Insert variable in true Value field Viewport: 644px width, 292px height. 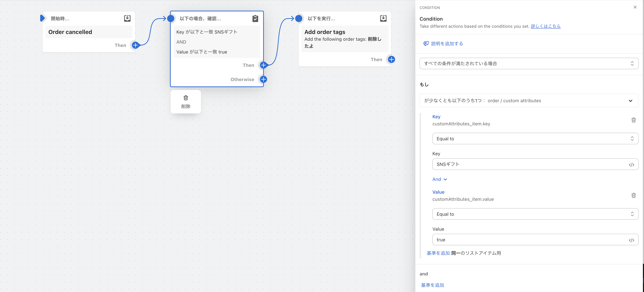click(x=631, y=240)
